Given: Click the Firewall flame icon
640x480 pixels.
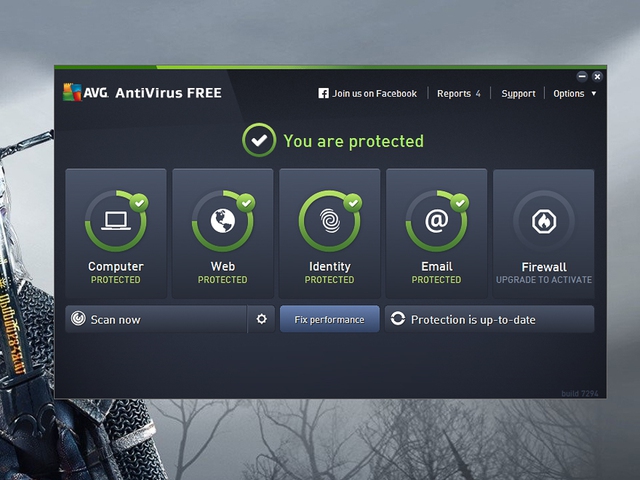Looking at the screenshot, I should (544, 221).
